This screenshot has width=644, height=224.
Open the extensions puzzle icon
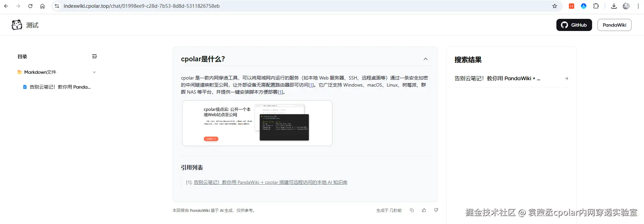click(596, 6)
